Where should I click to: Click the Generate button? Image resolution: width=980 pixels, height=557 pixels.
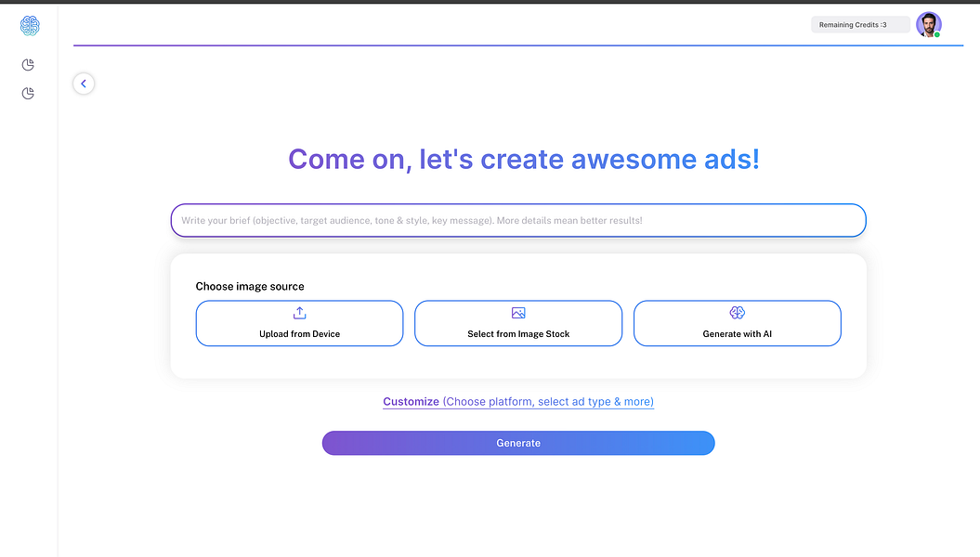tap(518, 443)
